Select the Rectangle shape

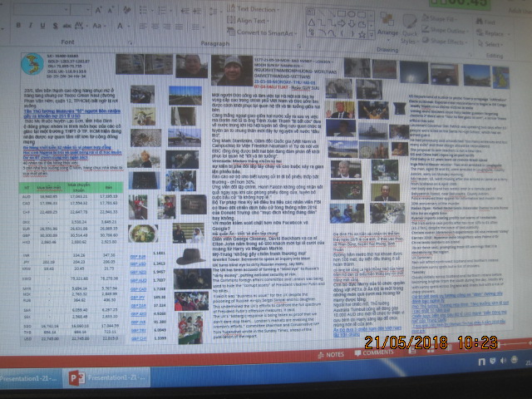tap(342, 14)
